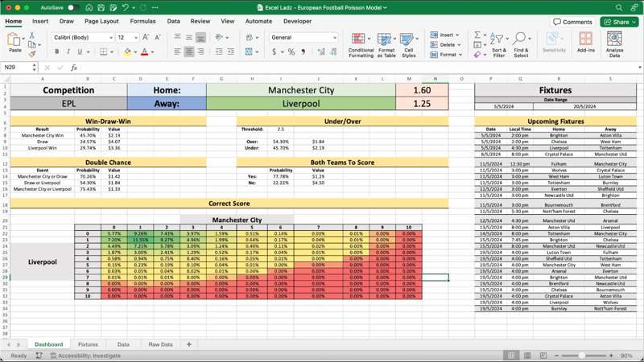This screenshot has height=362, width=644.
Task: Click the Home icon in title bar
Action: (x=89, y=7)
